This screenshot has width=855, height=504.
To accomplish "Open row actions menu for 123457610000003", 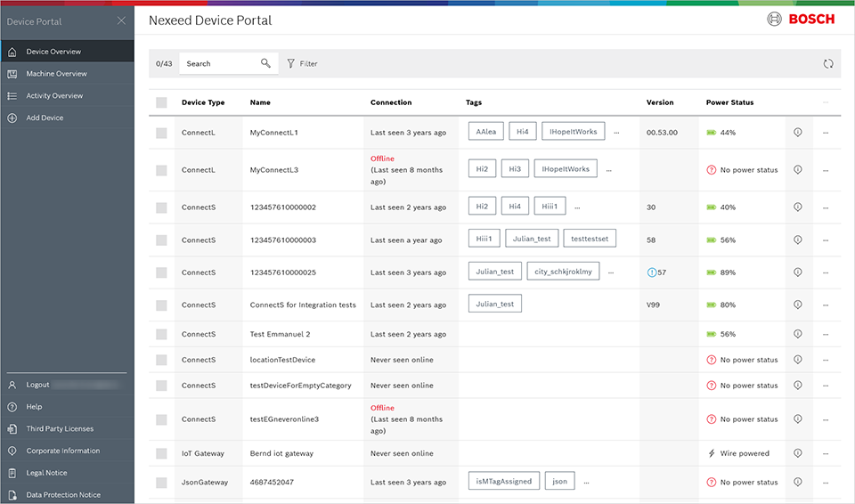I will pyautogui.click(x=826, y=240).
